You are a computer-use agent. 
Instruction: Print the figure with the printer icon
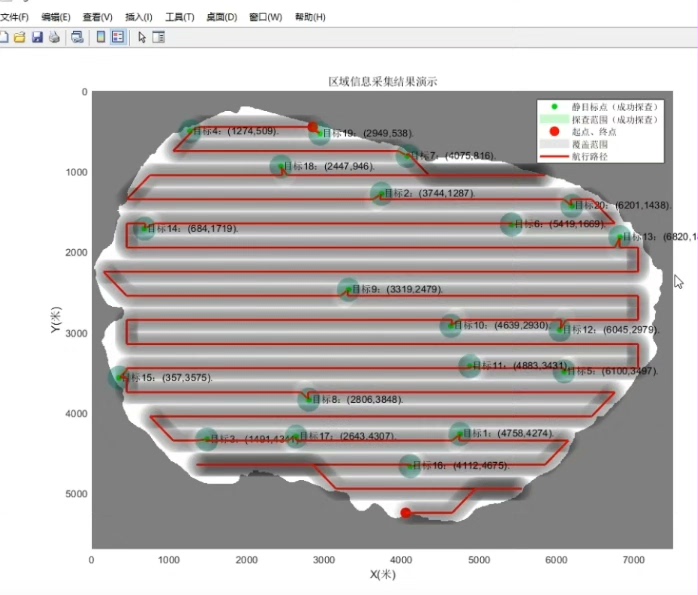click(54, 37)
